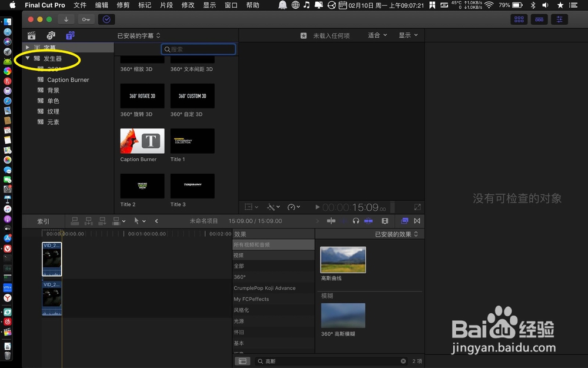Toggle the skimming button
Image resolution: width=588 pixels, height=368 pixels.
[x=331, y=221]
